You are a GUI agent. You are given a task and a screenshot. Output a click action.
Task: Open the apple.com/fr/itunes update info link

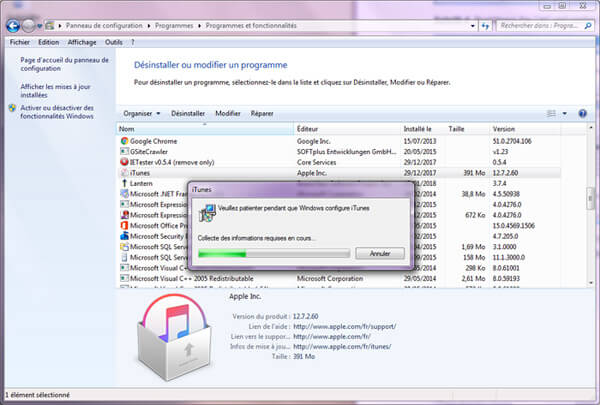(x=342, y=346)
